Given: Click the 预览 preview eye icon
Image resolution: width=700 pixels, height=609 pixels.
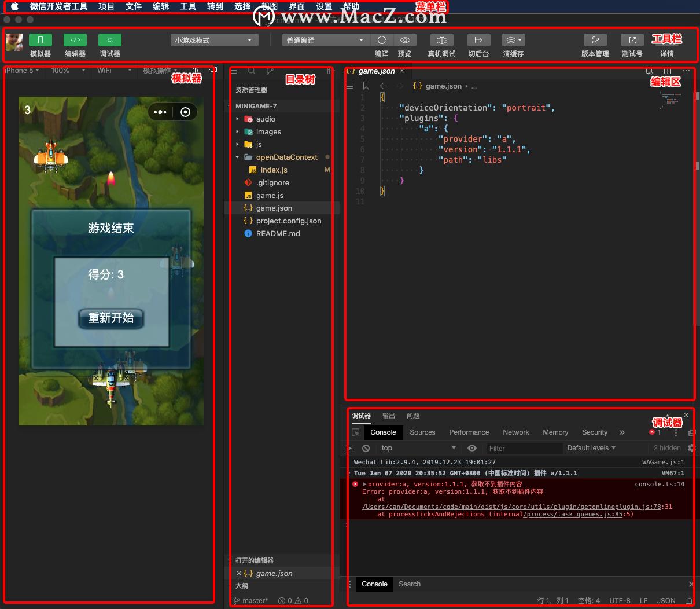Looking at the screenshot, I should [405, 40].
